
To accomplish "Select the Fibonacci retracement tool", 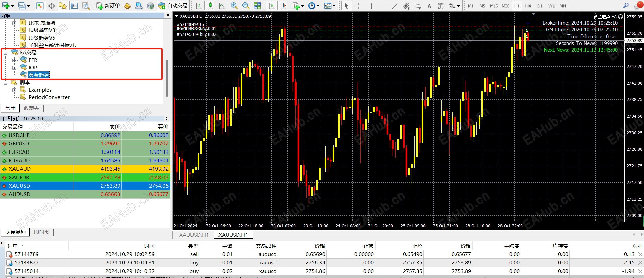I will tap(418, 6).
